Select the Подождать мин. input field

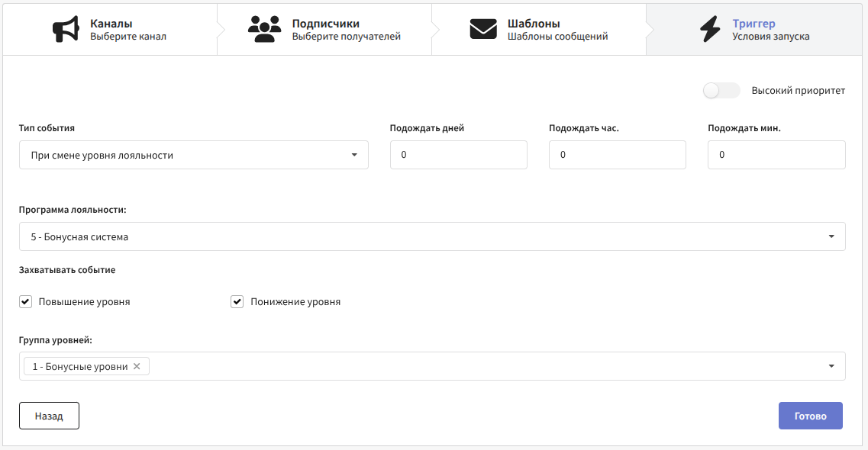point(776,155)
